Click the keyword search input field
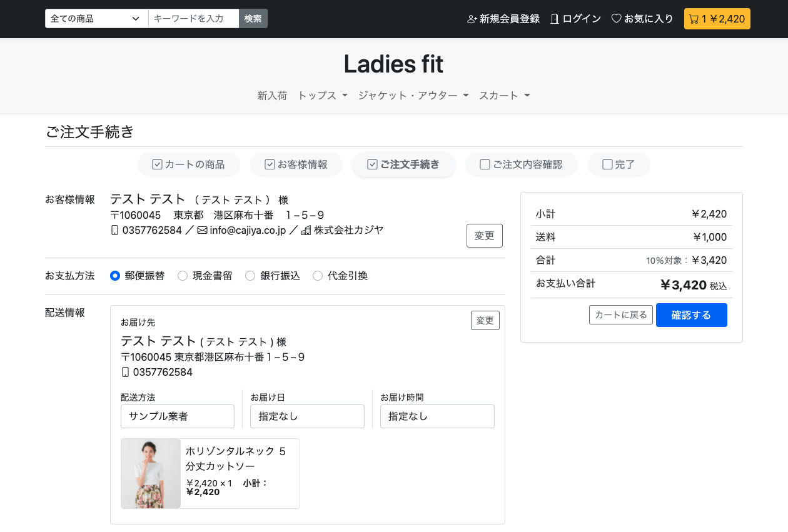 tap(193, 18)
